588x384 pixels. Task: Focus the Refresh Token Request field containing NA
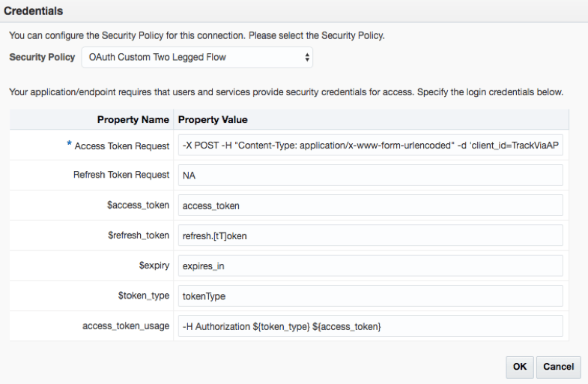[371, 175]
